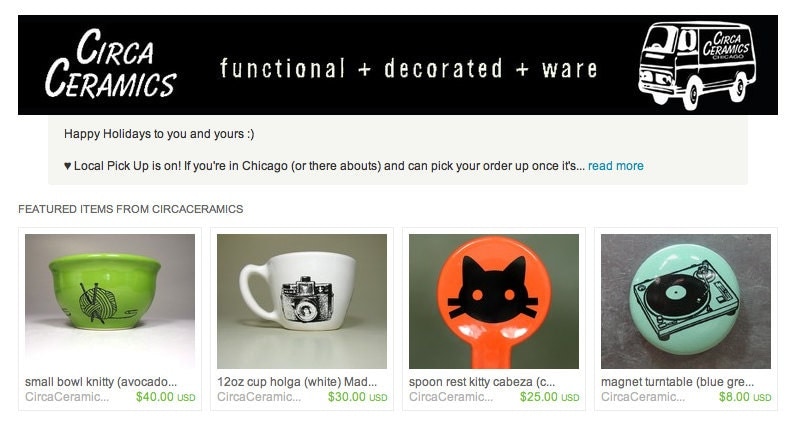The height and width of the screenshot is (424, 794).
Task: Click the $40.00 USD price
Action: point(166,397)
